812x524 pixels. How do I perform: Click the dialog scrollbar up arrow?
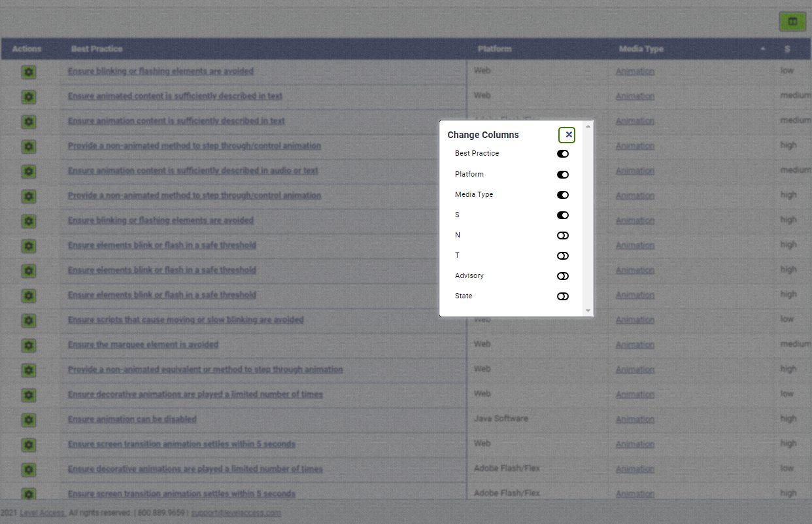(588, 126)
